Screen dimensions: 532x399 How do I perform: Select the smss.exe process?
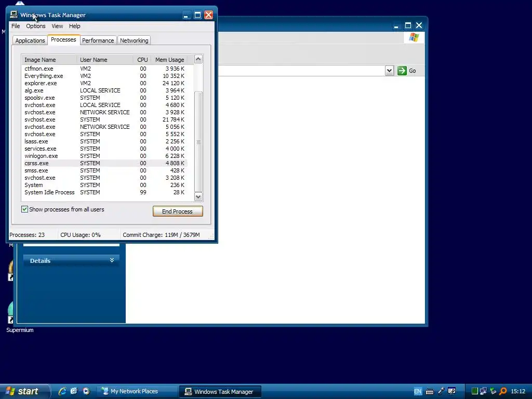point(104,170)
